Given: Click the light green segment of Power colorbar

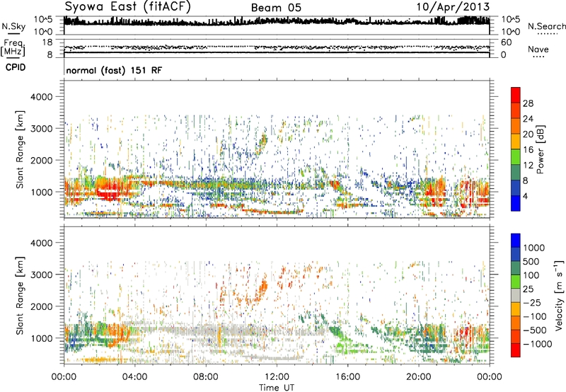Looking at the screenshot, I should coord(516,156).
